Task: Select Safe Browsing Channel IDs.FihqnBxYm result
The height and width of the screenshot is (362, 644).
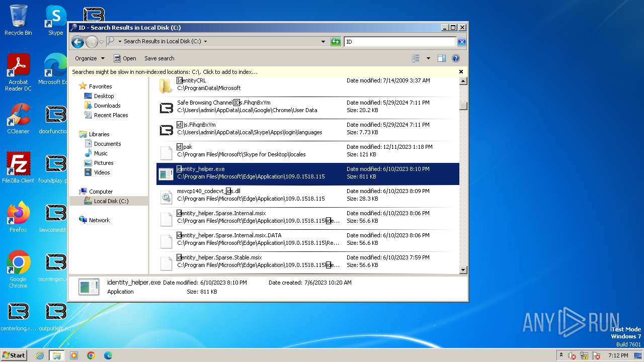Action: 307,107
